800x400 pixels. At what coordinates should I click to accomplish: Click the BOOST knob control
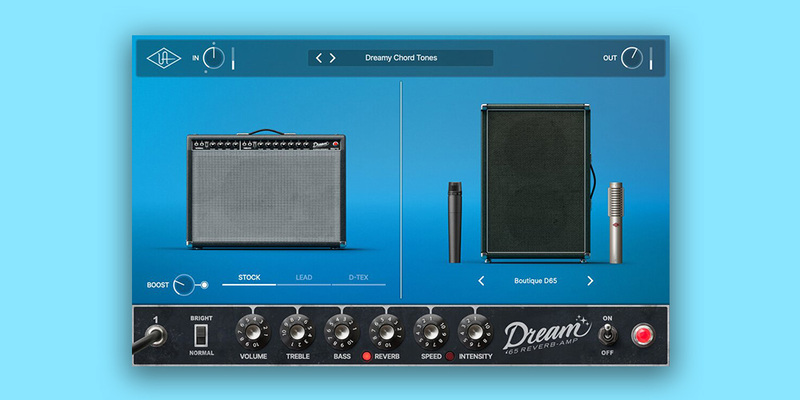(185, 286)
